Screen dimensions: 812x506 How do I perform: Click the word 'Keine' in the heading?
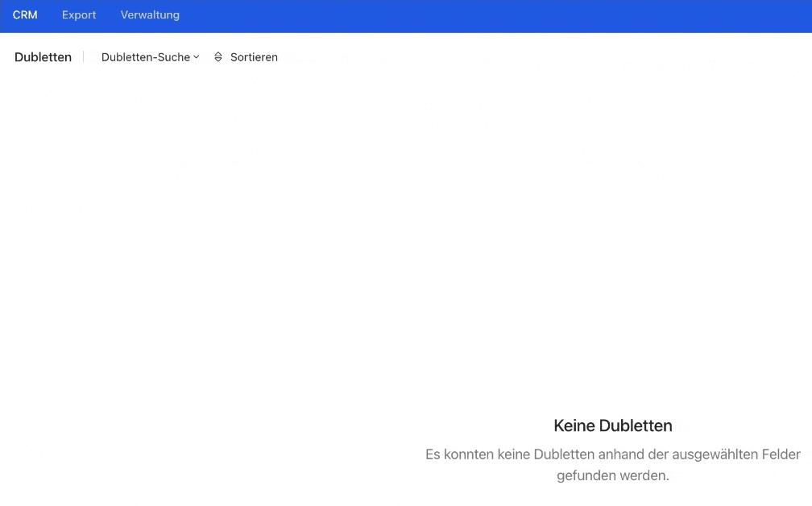[572, 425]
